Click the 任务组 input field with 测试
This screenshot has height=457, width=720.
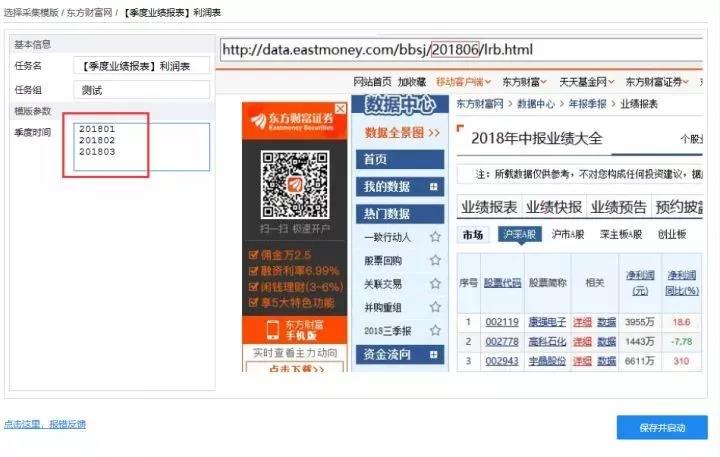tap(141, 90)
